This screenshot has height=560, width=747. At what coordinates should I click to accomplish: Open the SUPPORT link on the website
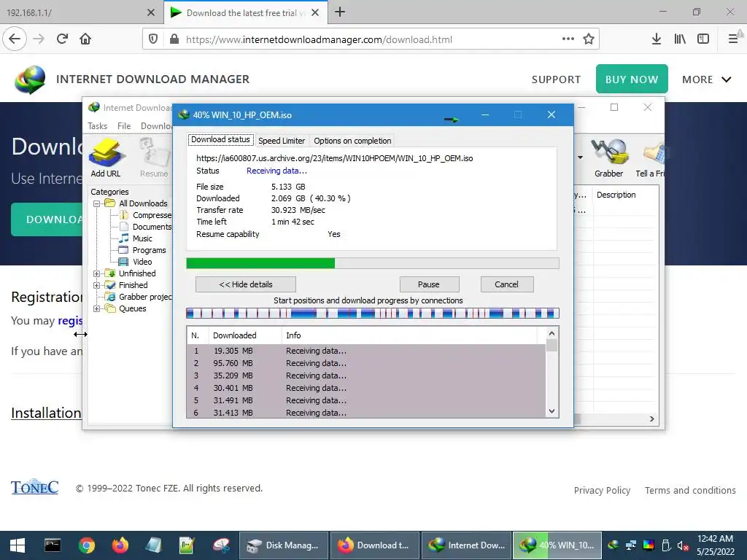pyautogui.click(x=556, y=79)
